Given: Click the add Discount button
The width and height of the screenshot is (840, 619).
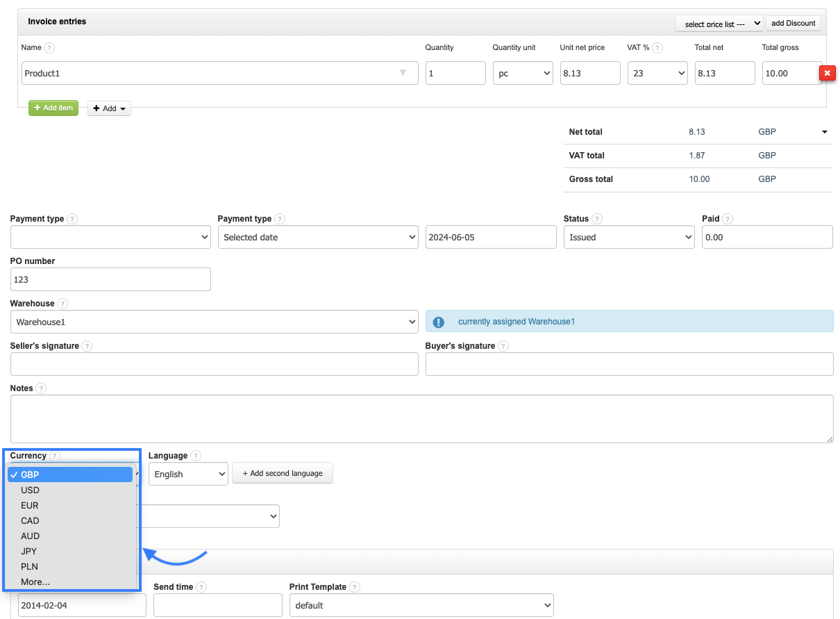Looking at the screenshot, I should click(x=793, y=23).
